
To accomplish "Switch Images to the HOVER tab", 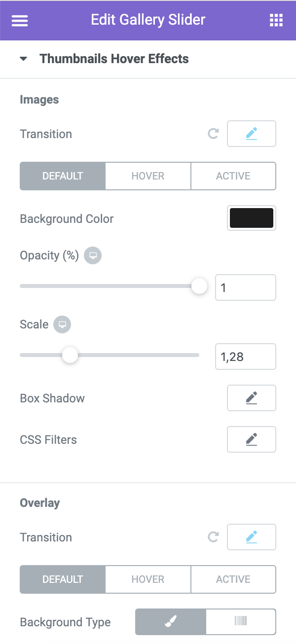I will click(148, 176).
